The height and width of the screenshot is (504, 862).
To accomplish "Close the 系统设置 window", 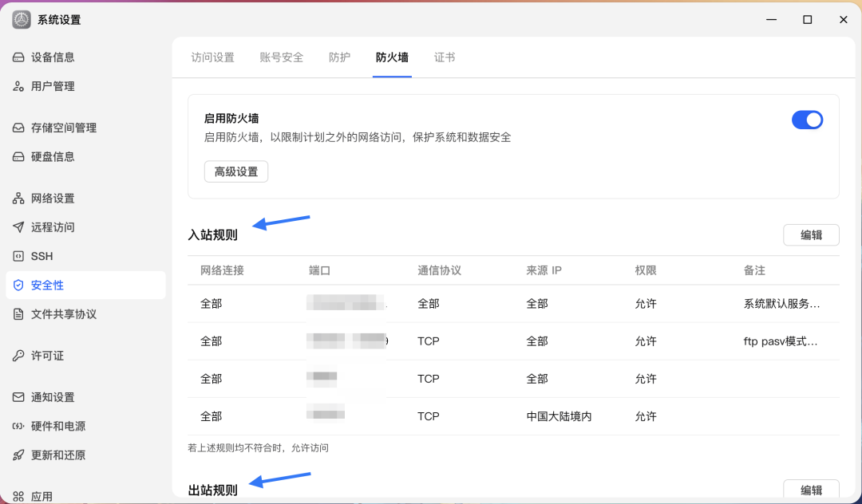I will [844, 20].
